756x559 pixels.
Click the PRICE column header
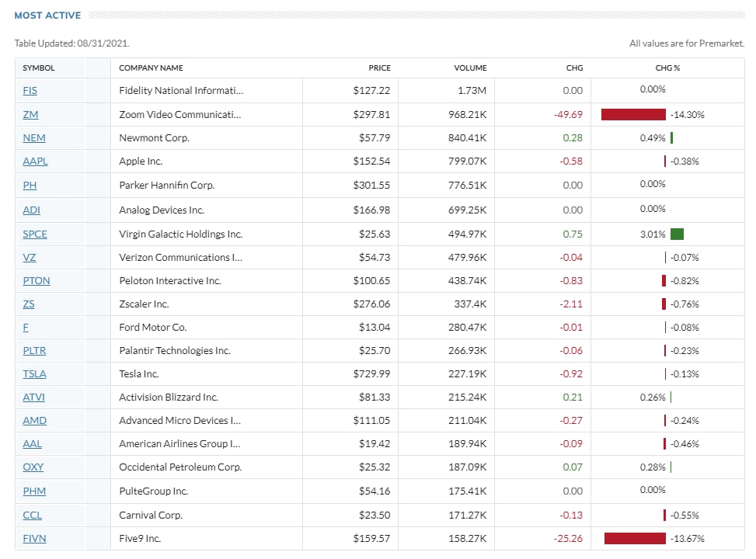click(379, 68)
